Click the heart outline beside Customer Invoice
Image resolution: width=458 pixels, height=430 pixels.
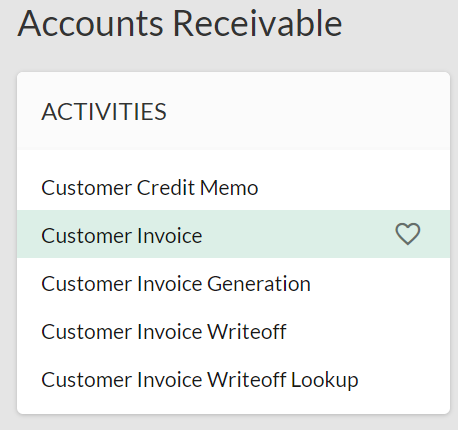point(408,234)
